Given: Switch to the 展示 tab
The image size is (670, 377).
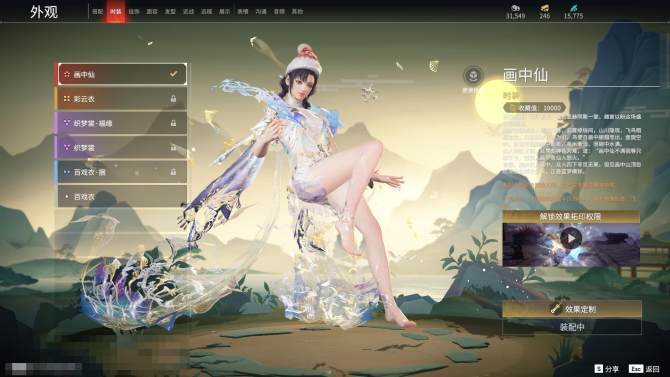Looking at the screenshot, I should pyautogui.click(x=225, y=12).
